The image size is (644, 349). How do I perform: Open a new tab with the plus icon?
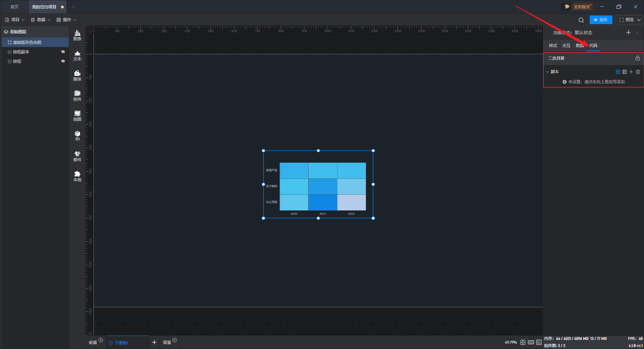pos(73,7)
